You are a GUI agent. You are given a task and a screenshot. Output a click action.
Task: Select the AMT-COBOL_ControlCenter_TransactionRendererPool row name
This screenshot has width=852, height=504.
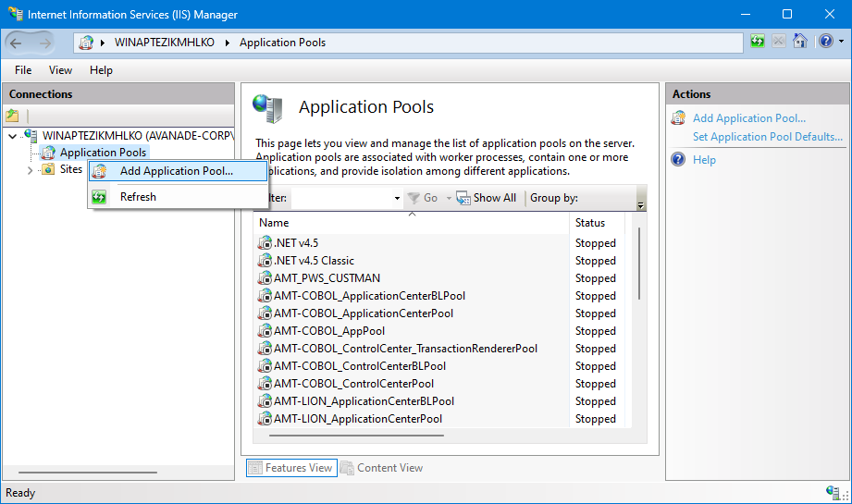click(x=405, y=348)
